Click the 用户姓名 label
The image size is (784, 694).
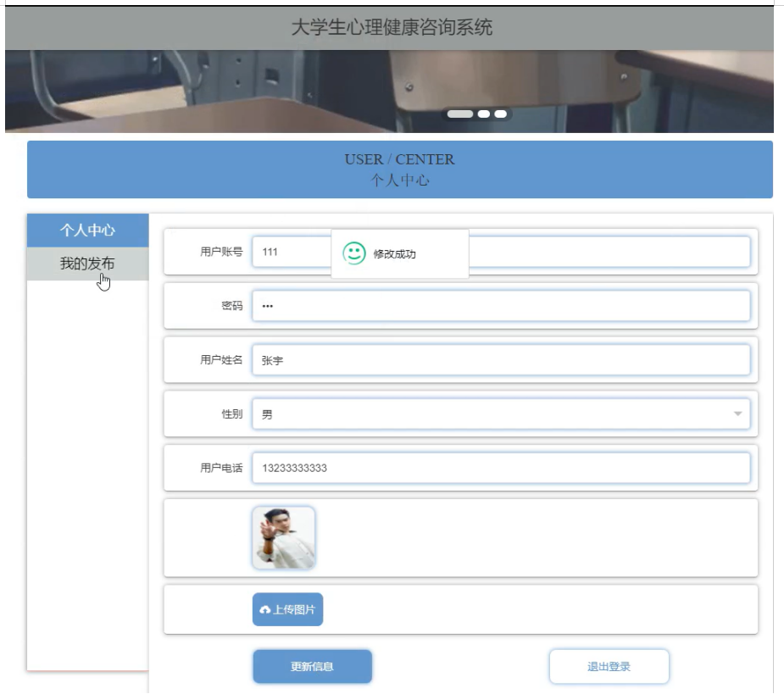221,360
